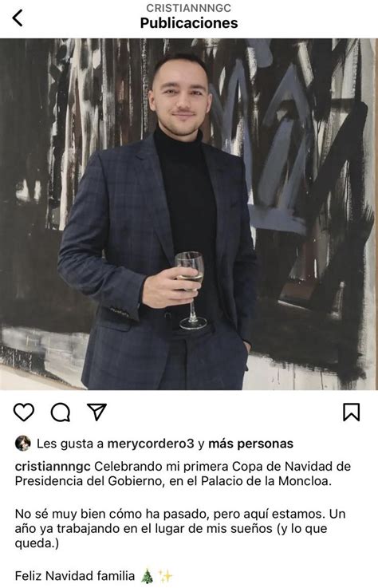Tap the CRISTIANNNGC username in the header
The image size is (378, 588).
(189, 8)
